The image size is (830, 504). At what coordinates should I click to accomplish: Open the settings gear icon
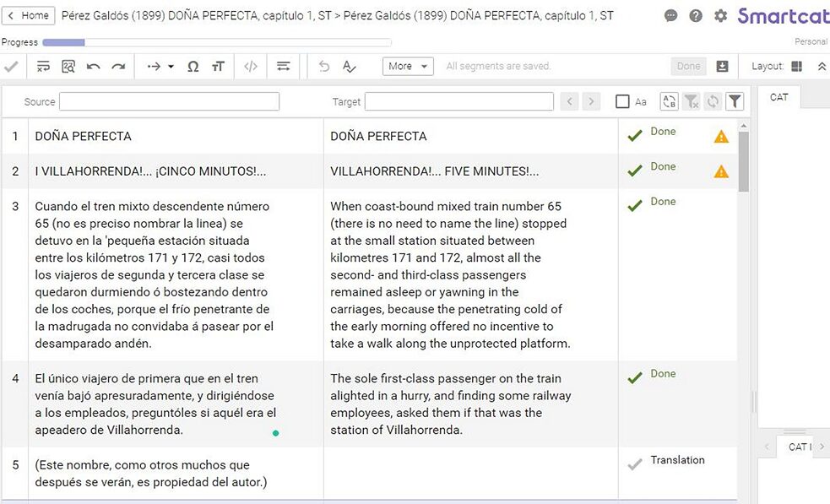720,16
